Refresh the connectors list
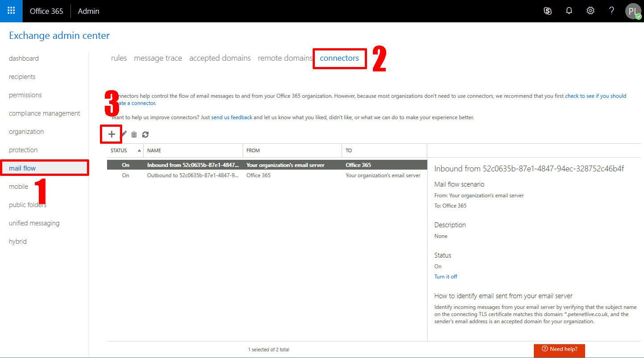This screenshot has height=358, width=644. pyautogui.click(x=145, y=134)
